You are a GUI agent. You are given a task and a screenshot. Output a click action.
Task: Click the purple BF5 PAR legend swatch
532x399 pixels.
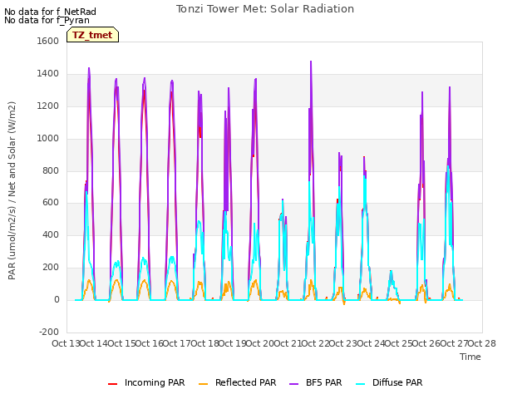[x=293, y=384]
